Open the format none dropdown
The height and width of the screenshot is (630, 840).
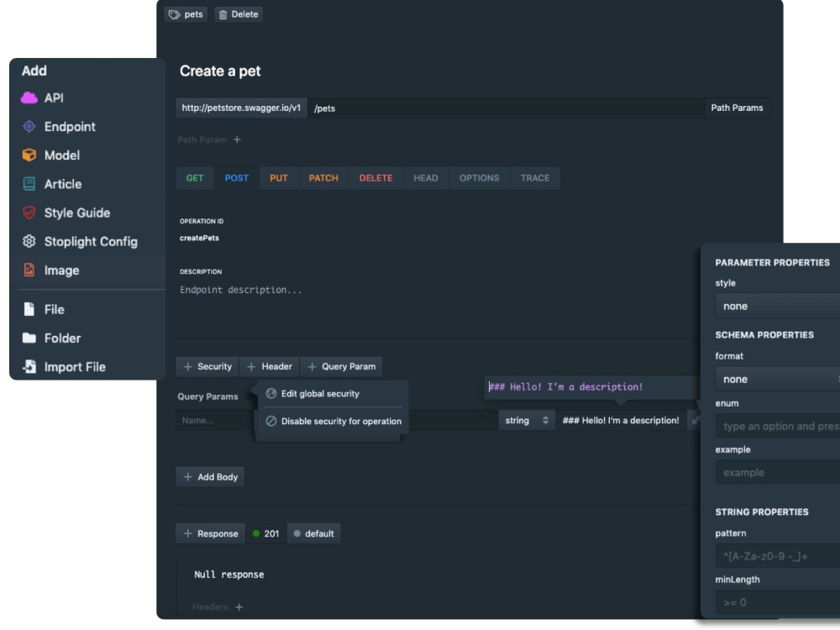(777, 380)
